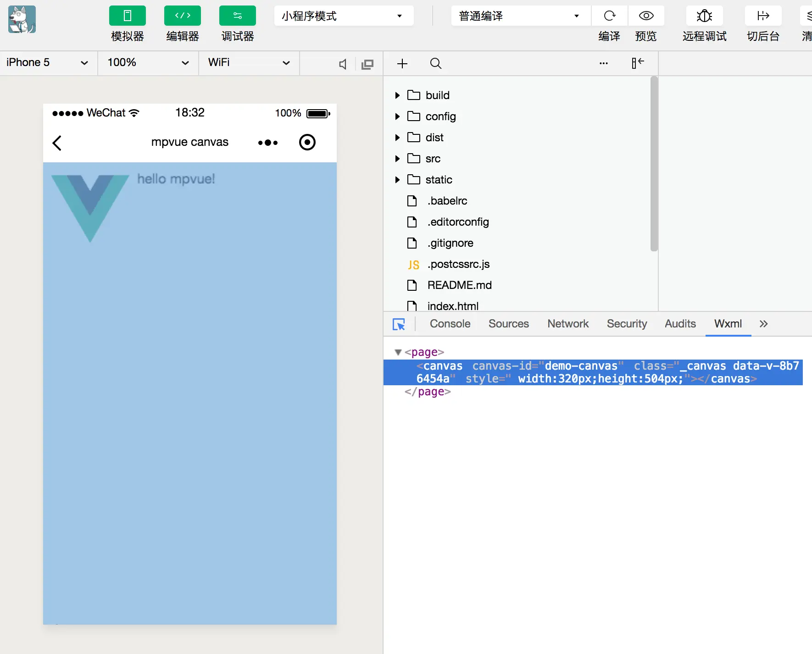
Task: Click the mpvue canvas page title
Action: pos(190,142)
